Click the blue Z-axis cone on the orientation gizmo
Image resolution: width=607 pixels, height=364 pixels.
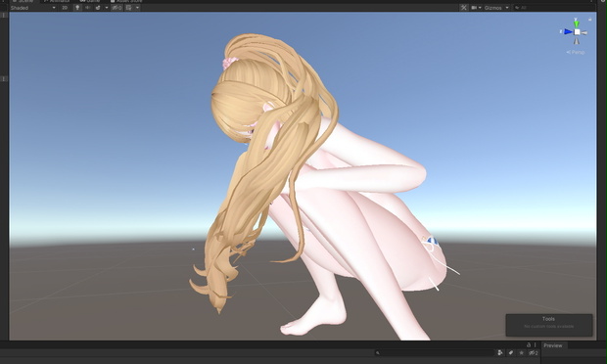coord(568,31)
